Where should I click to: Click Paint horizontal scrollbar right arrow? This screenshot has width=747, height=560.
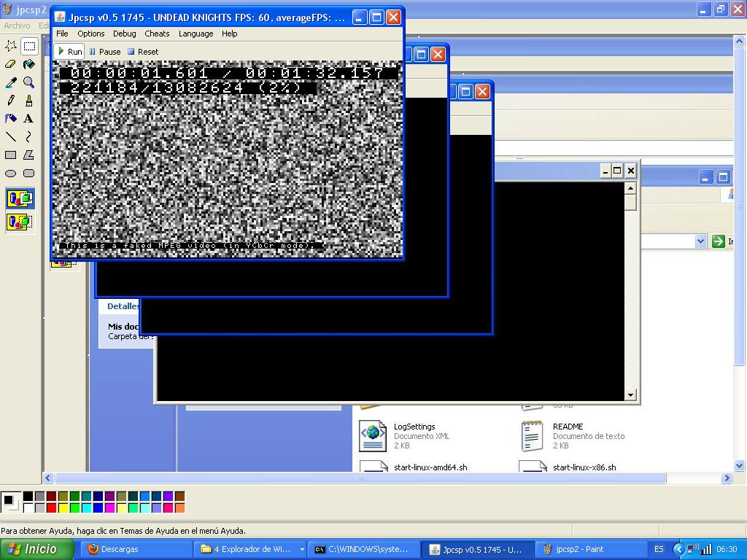coord(727,478)
